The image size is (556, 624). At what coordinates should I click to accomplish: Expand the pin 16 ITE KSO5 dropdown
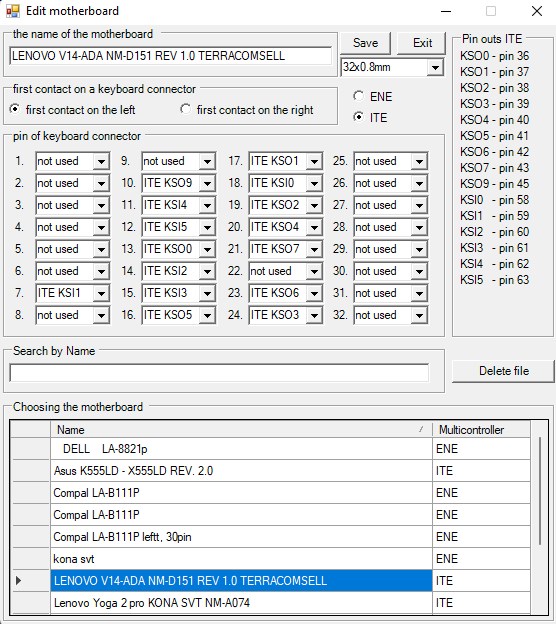(x=207, y=316)
